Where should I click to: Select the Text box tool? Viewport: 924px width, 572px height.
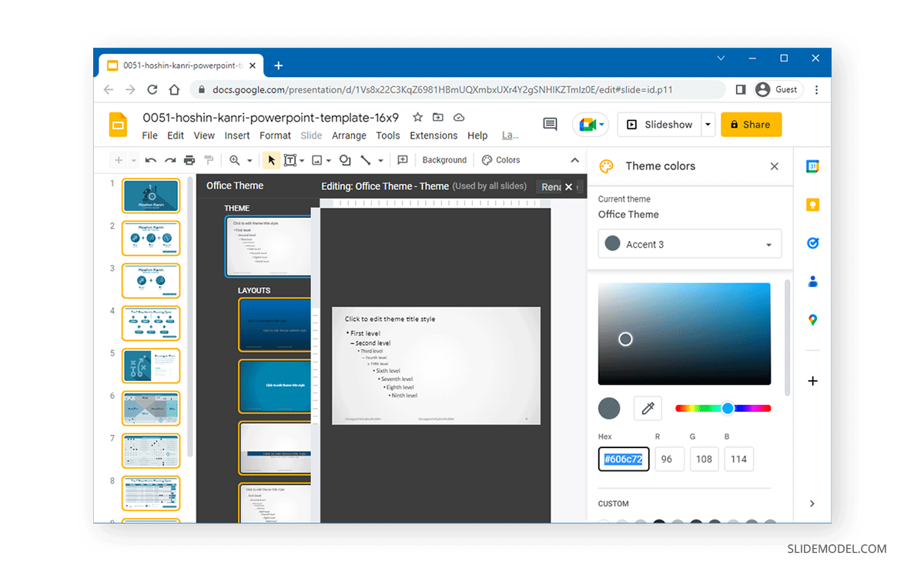coord(290,159)
